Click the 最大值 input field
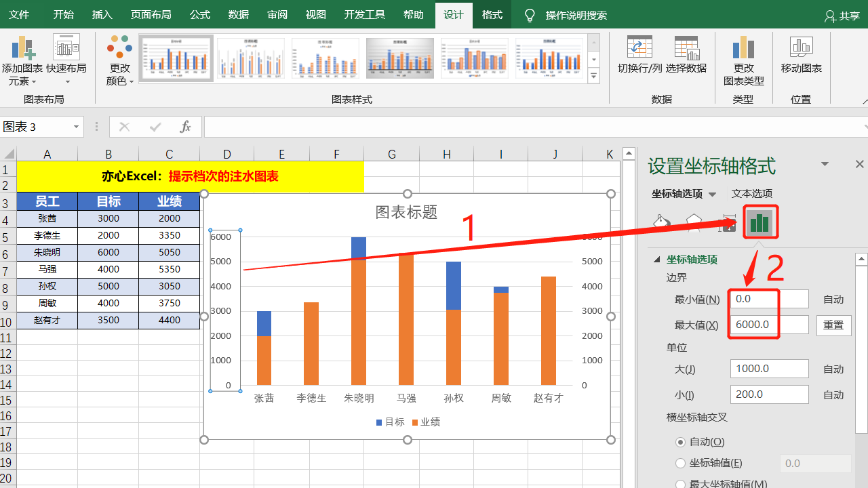Viewport: 868px width, 488px height. [770, 325]
